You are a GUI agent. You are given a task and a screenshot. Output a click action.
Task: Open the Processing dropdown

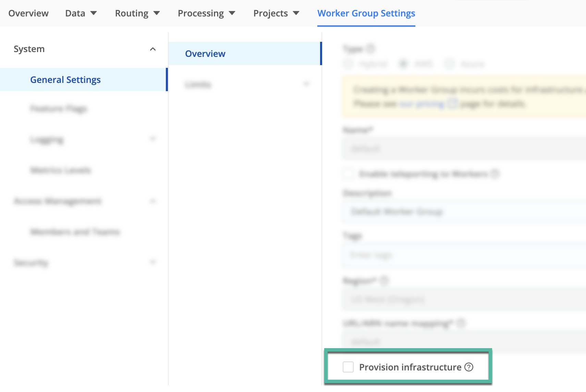click(206, 13)
